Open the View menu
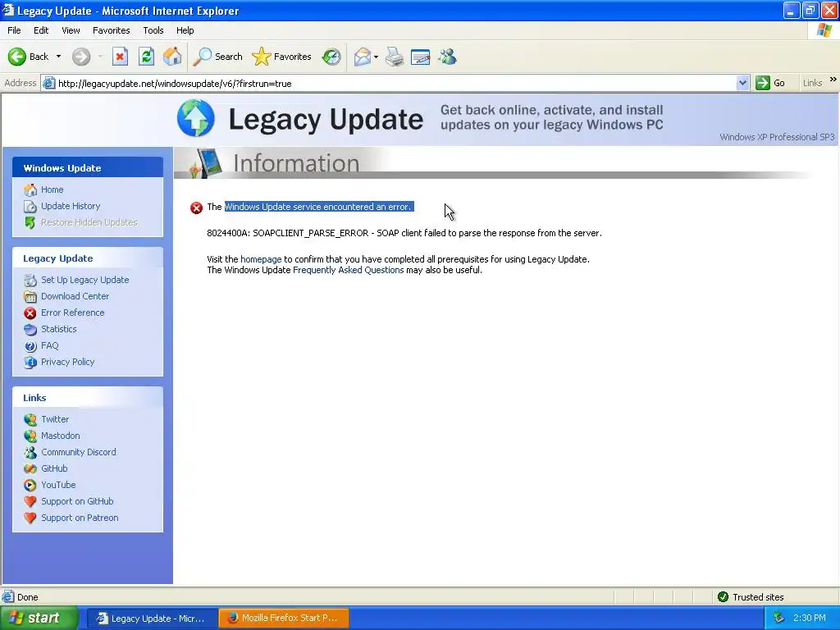Screen dimensions: 840x630 [71, 30]
